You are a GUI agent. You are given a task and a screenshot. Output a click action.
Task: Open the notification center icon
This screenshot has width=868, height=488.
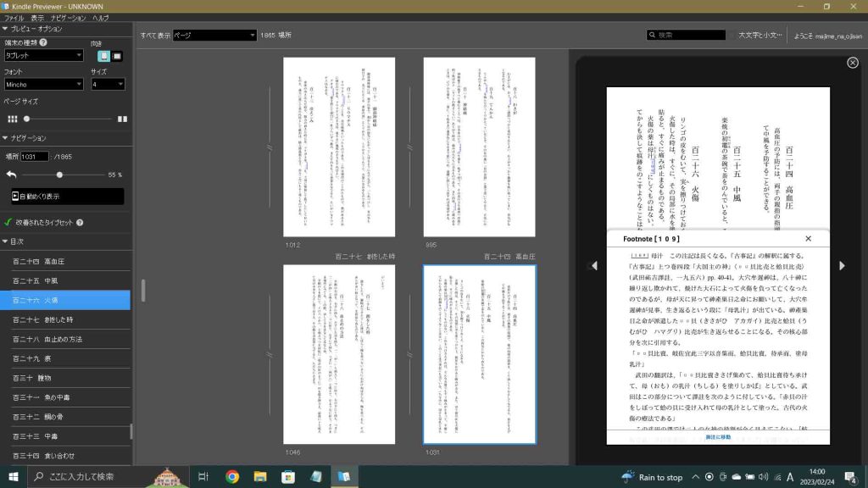[x=850, y=476]
